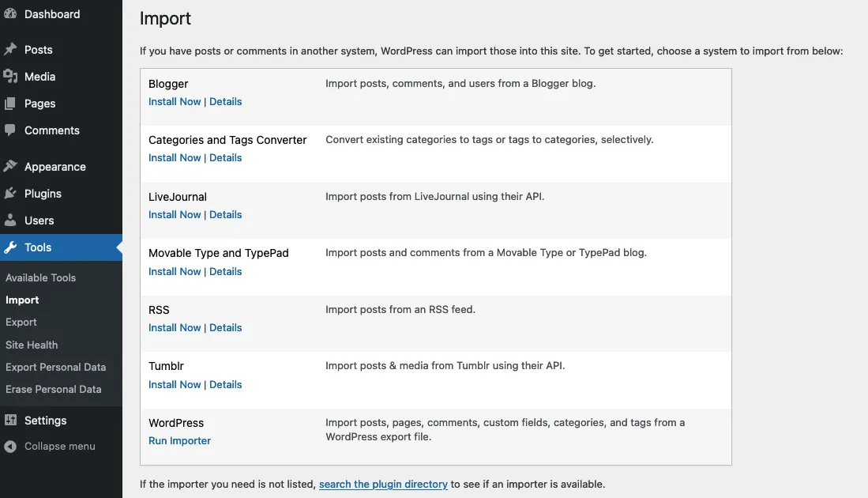Click the Users person icon
Image resolution: width=868 pixels, height=498 pixels.
click(10, 220)
